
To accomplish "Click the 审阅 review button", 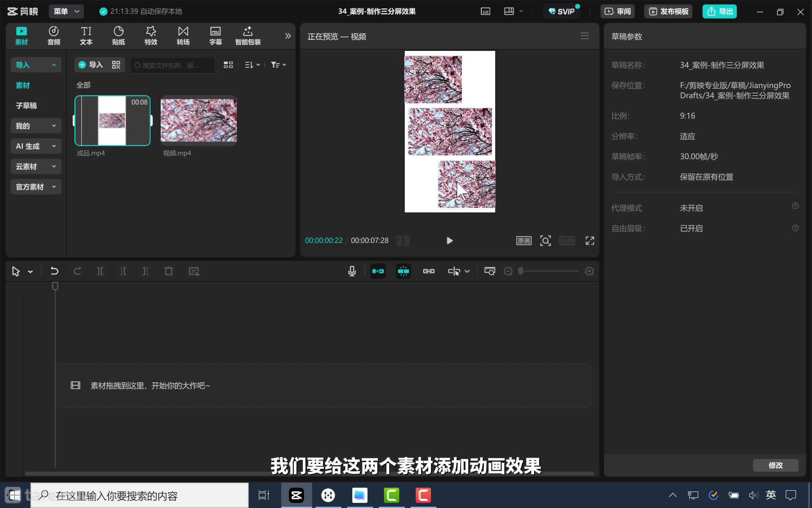I will coord(617,11).
